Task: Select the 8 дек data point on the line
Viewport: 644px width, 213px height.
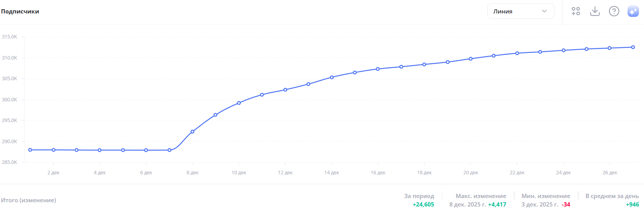Action: point(192,132)
